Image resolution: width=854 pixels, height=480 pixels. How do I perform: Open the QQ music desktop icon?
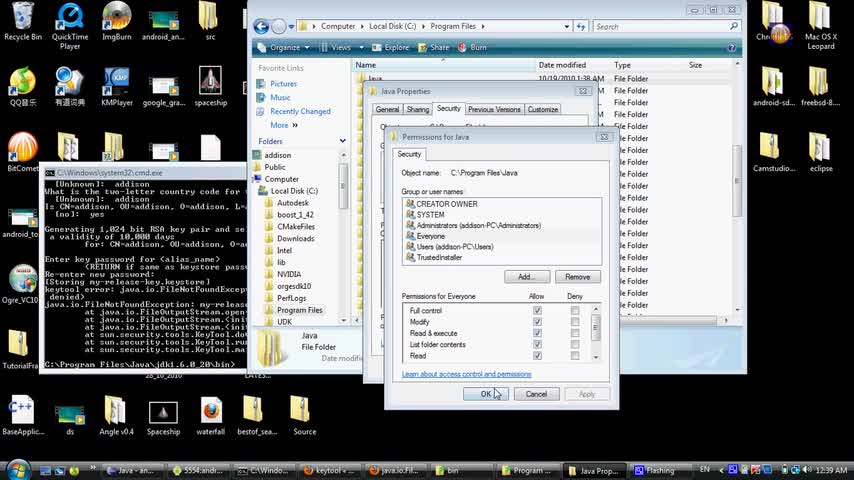pyautogui.click(x=23, y=86)
